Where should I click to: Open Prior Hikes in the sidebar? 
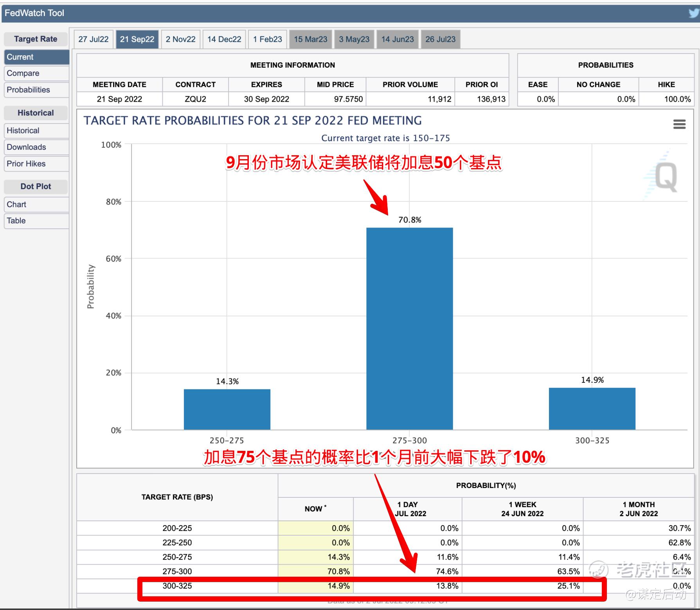(x=36, y=163)
